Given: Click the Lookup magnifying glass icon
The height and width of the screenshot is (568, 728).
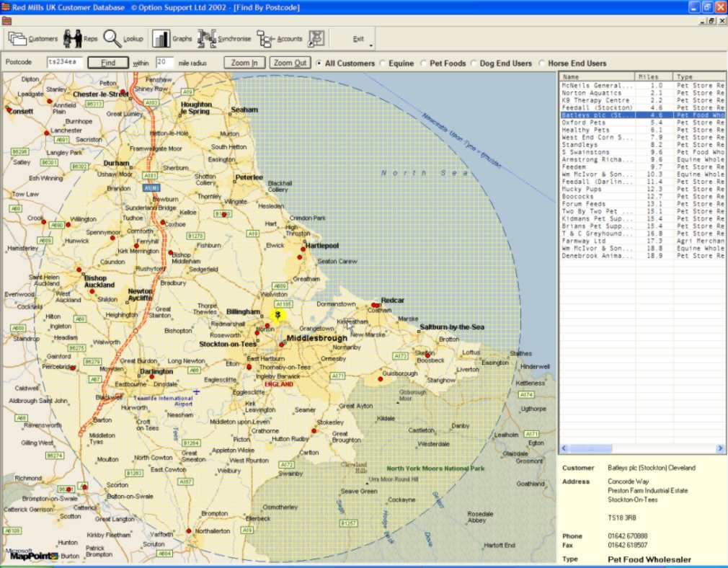Looking at the screenshot, I should tap(112, 38).
